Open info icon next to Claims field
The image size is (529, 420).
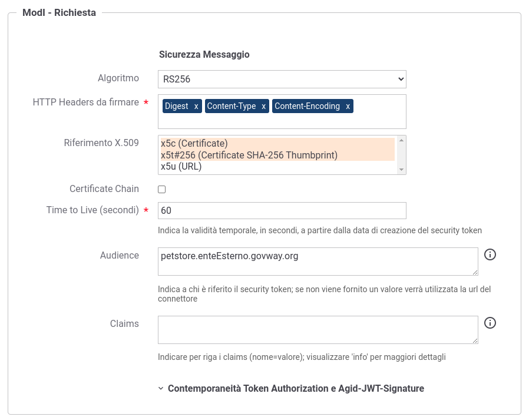coord(490,323)
